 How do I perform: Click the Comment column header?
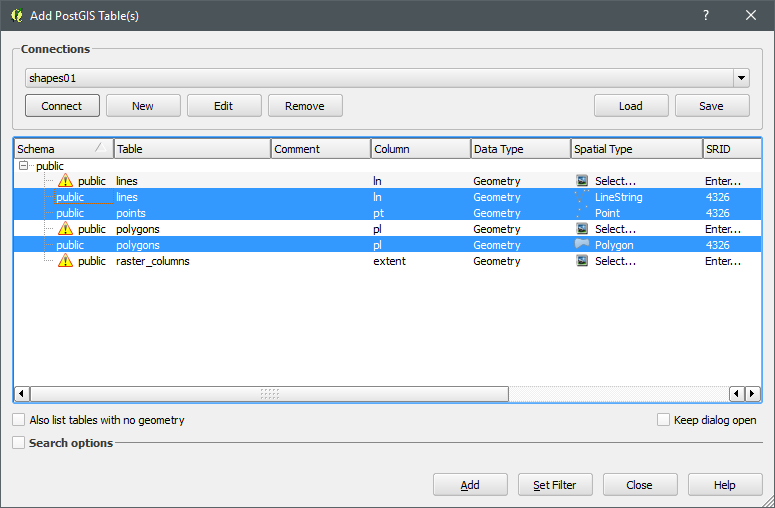[321, 149]
